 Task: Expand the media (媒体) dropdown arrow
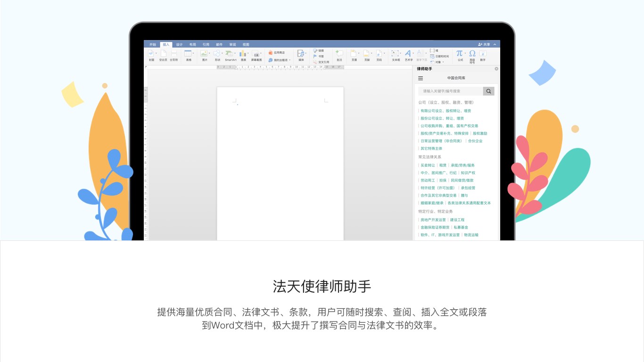tap(306, 54)
